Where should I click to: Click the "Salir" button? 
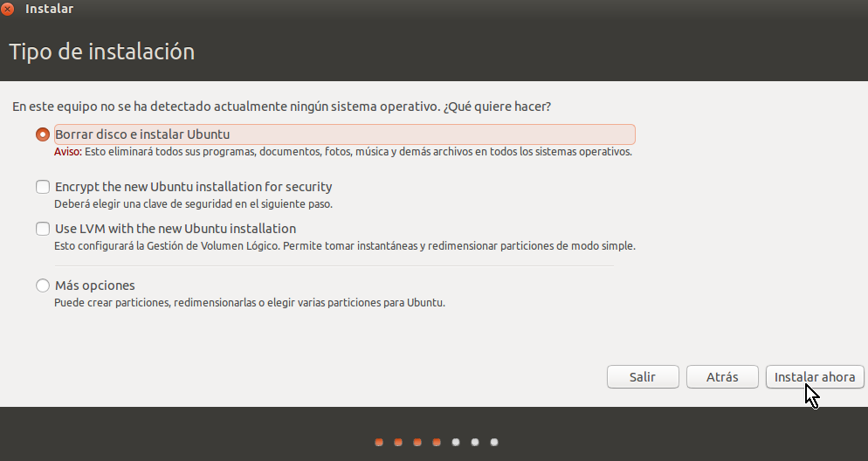tap(643, 377)
